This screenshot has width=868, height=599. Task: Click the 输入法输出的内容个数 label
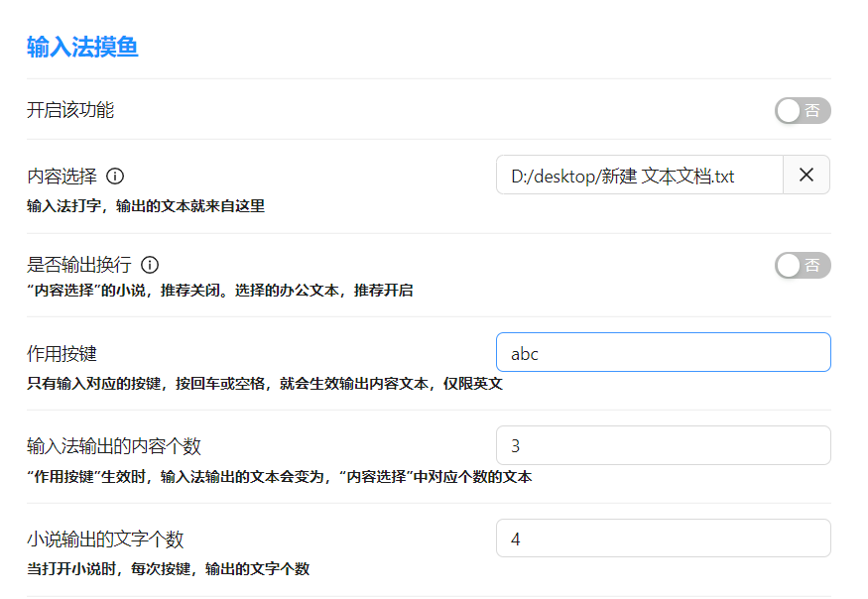(x=114, y=446)
